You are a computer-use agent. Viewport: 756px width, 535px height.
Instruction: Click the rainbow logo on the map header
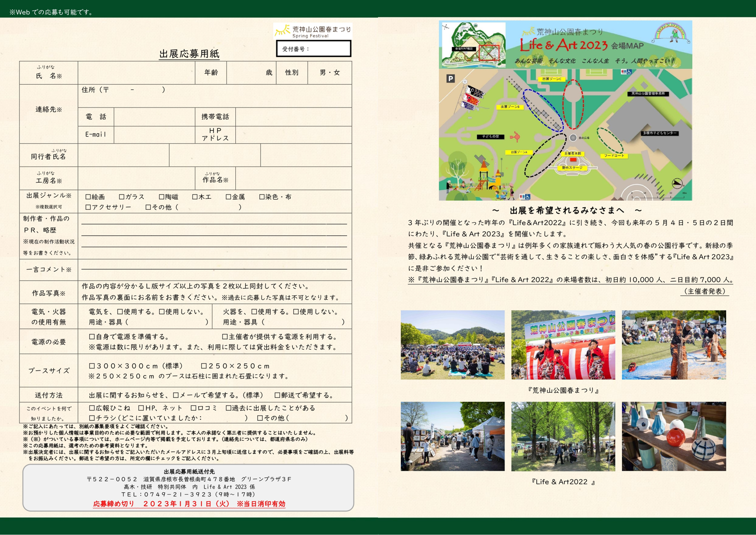pyautogui.click(x=671, y=33)
